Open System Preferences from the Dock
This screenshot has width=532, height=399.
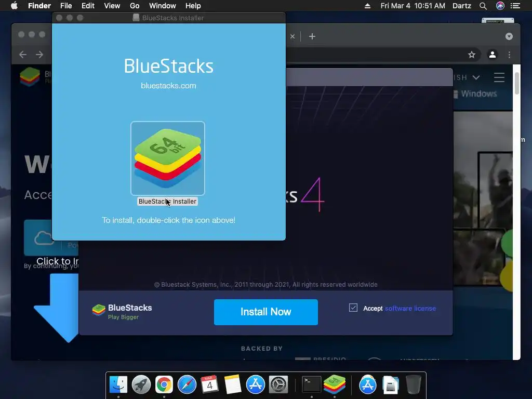pyautogui.click(x=278, y=384)
